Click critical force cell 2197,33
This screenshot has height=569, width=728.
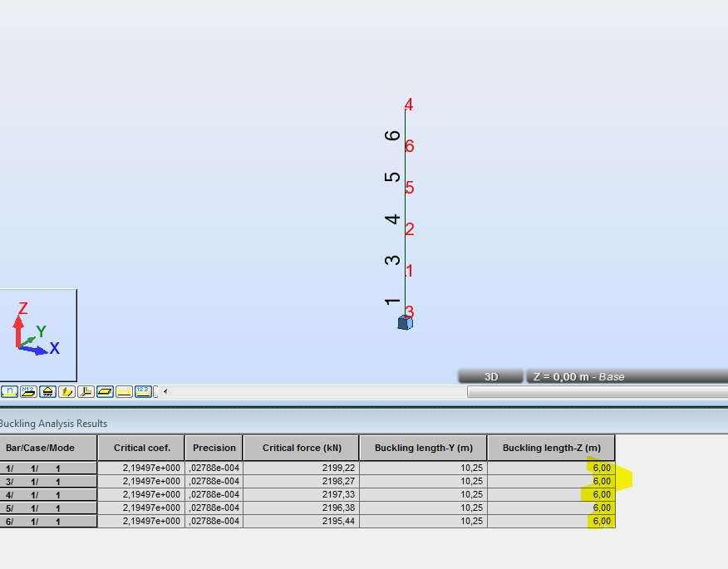[302, 494]
